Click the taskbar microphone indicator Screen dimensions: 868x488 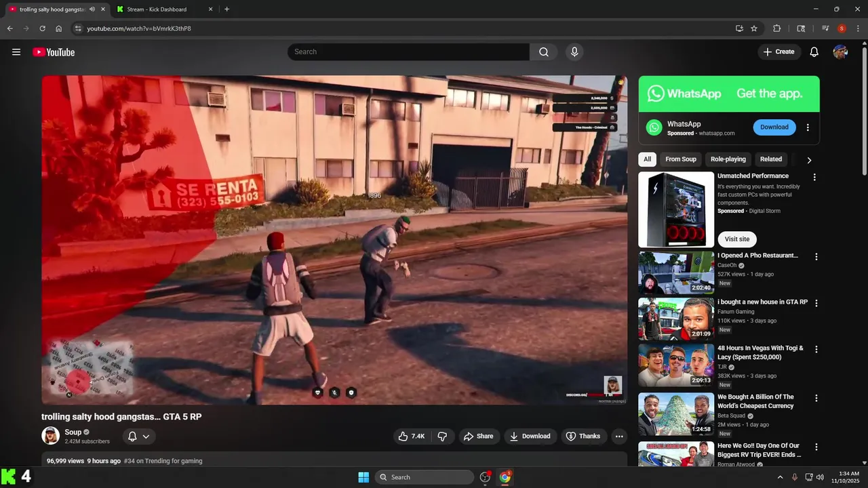tap(795, 477)
